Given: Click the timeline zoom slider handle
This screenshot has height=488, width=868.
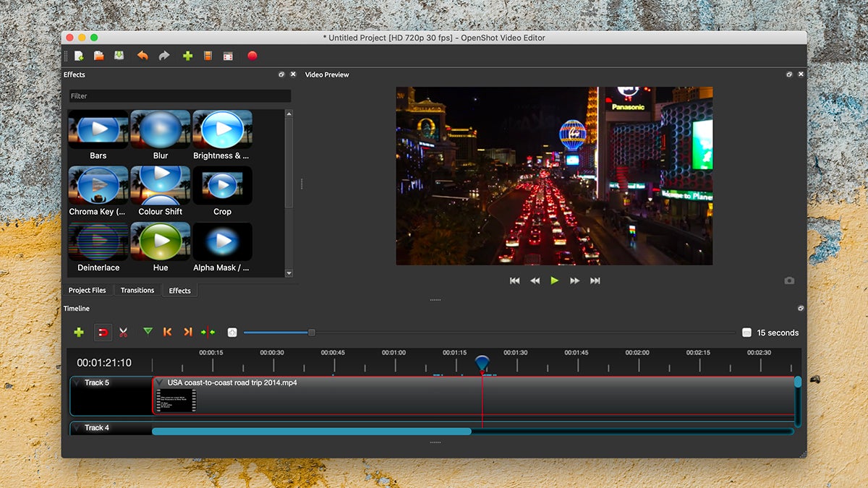Looking at the screenshot, I should pyautogui.click(x=312, y=333).
